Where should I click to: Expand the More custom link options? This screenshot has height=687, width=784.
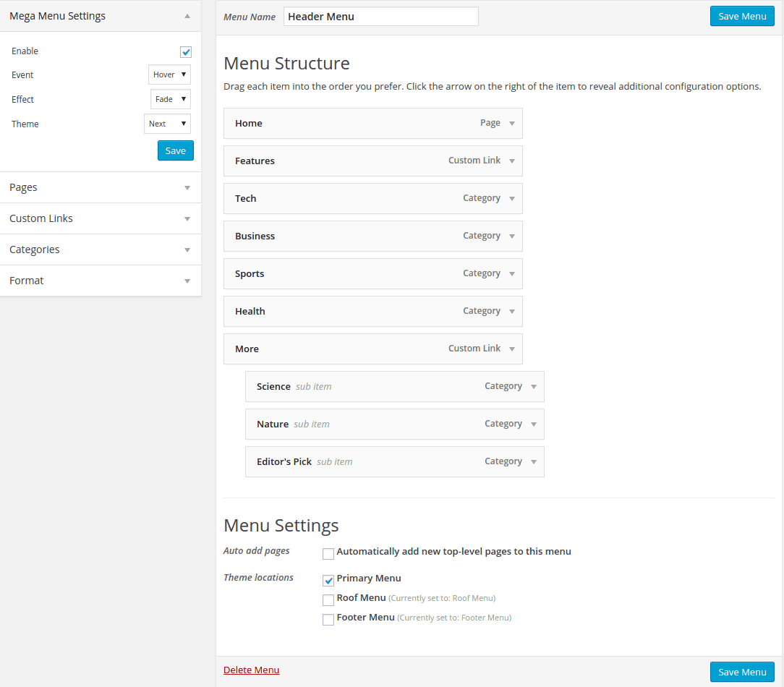coord(512,349)
